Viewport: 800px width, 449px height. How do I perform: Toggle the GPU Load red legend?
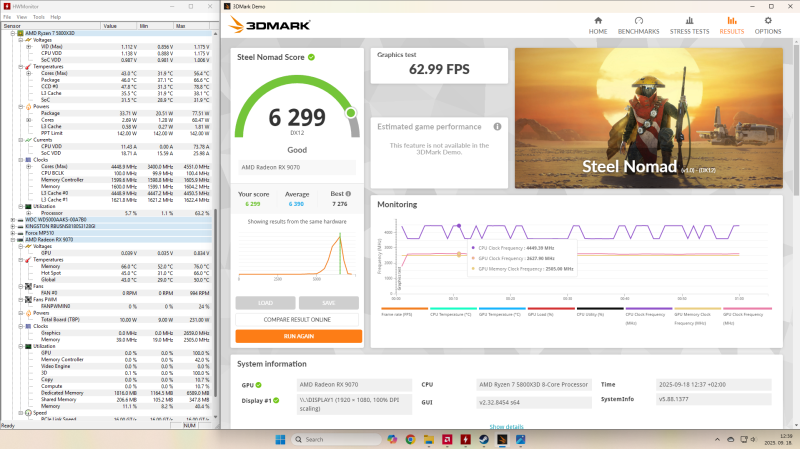551,312
